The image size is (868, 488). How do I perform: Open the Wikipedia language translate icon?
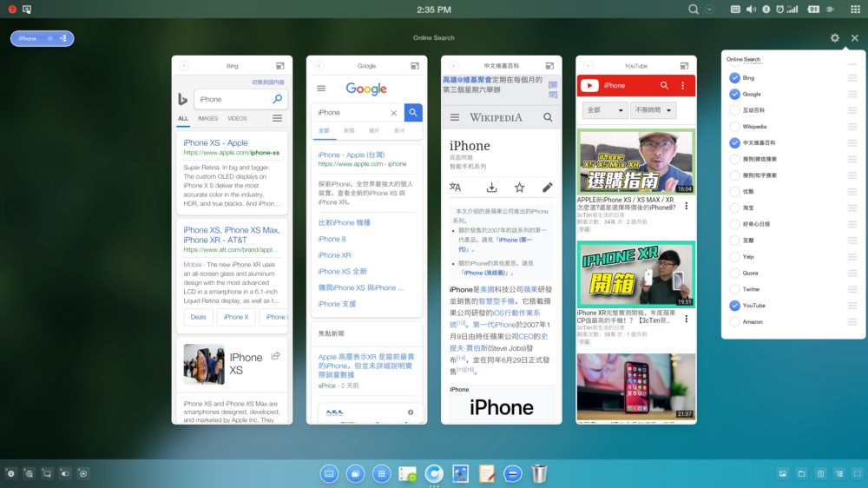click(x=456, y=187)
